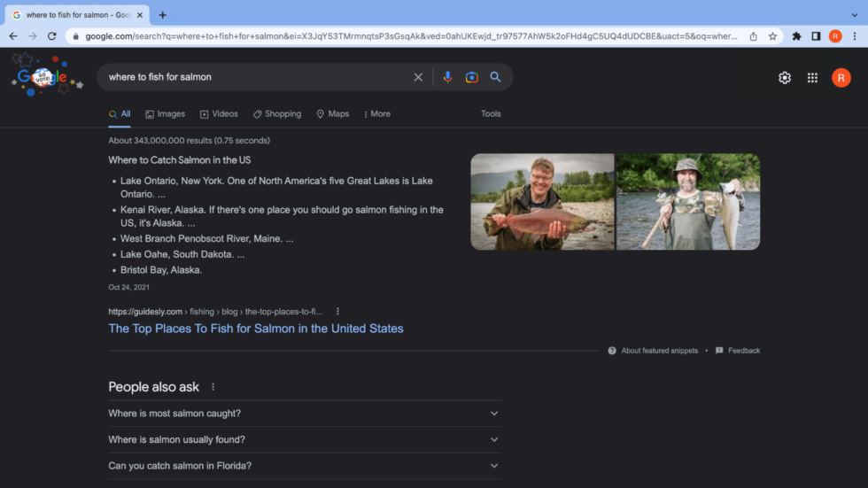The image size is (868, 488).
Task: Expand 'Can you catch salmon in Florida?'
Action: [304, 466]
